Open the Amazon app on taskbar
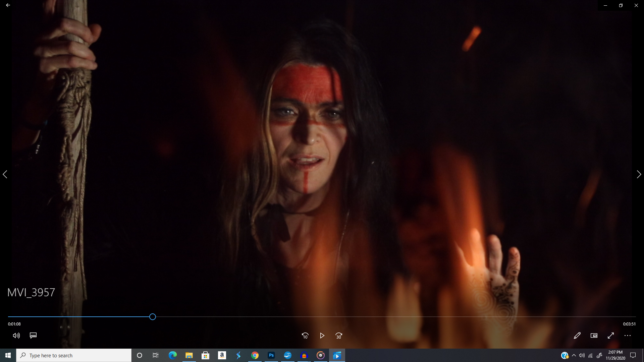The width and height of the screenshot is (644, 362). click(x=222, y=355)
